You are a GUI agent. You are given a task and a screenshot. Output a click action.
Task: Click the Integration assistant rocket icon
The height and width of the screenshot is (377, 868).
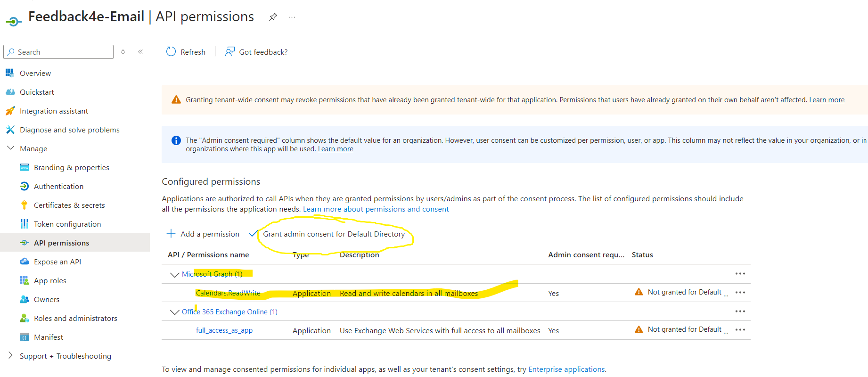coord(10,111)
